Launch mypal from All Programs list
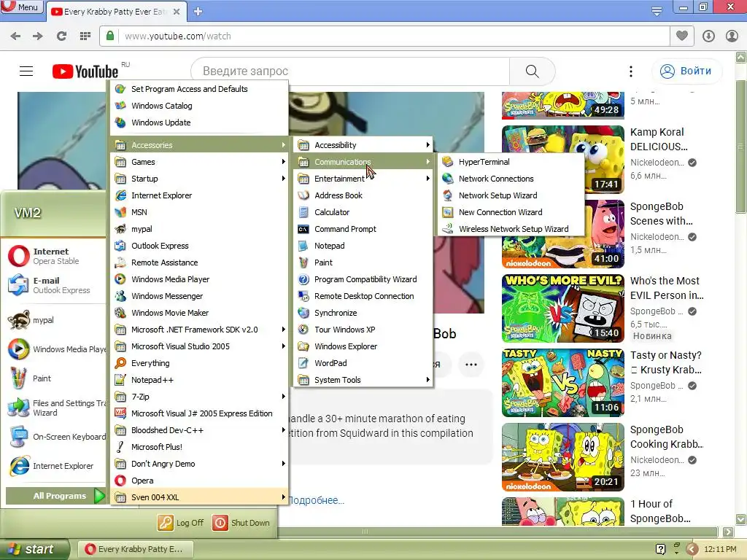The width and height of the screenshot is (747, 560). (199, 229)
